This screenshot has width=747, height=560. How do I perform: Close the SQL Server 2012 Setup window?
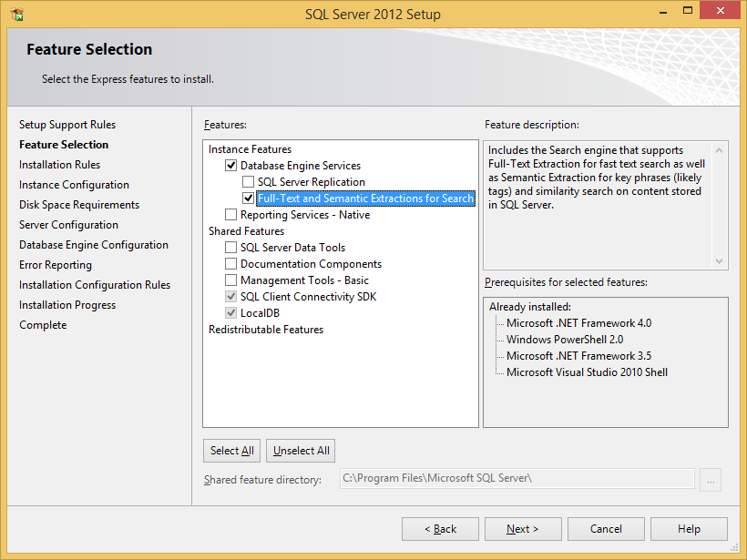point(720,11)
